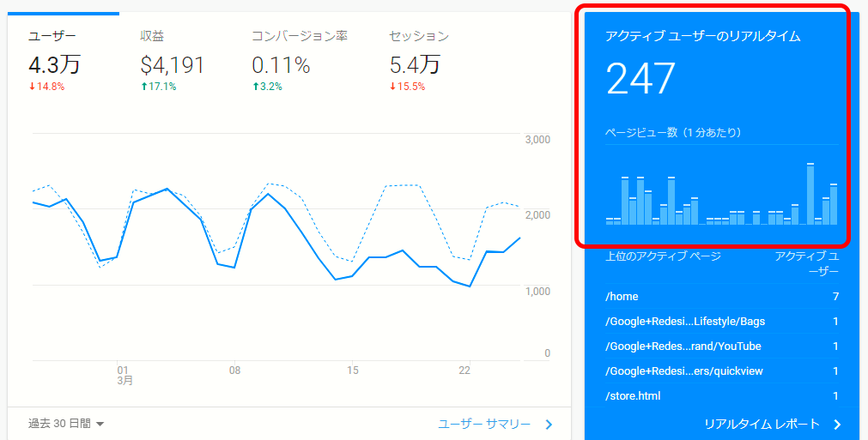The width and height of the screenshot is (868, 440).
Task: Open the リアルタイム レポート link
Action: tap(762, 424)
